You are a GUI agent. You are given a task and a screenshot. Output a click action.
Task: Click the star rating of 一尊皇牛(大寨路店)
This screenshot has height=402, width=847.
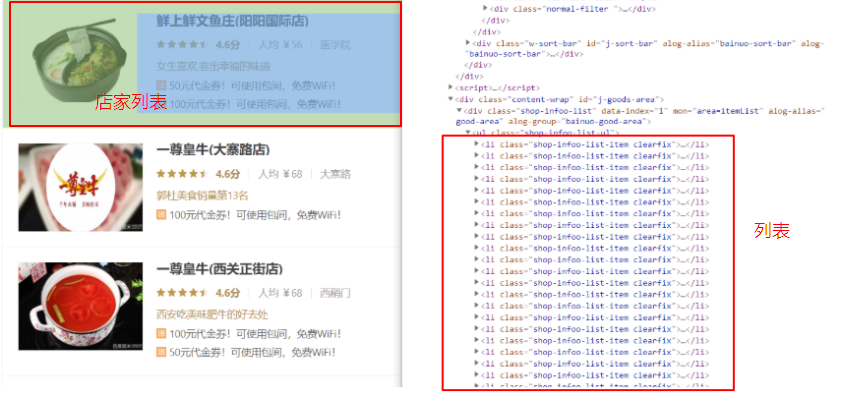[x=183, y=173]
